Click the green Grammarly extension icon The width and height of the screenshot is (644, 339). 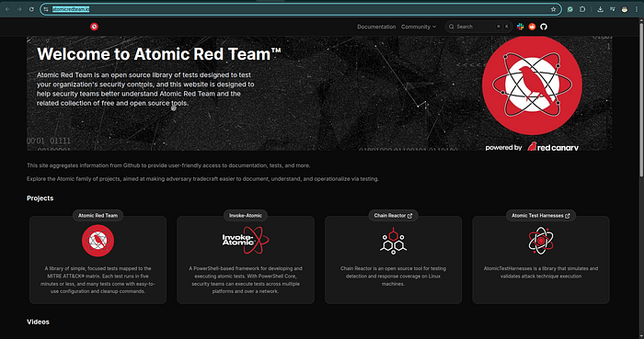(x=570, y=9)
